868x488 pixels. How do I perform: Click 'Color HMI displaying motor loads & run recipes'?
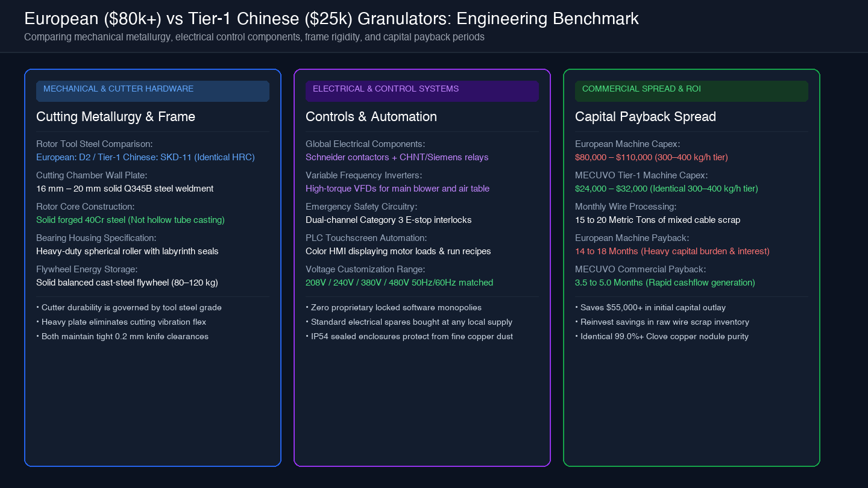398,251
